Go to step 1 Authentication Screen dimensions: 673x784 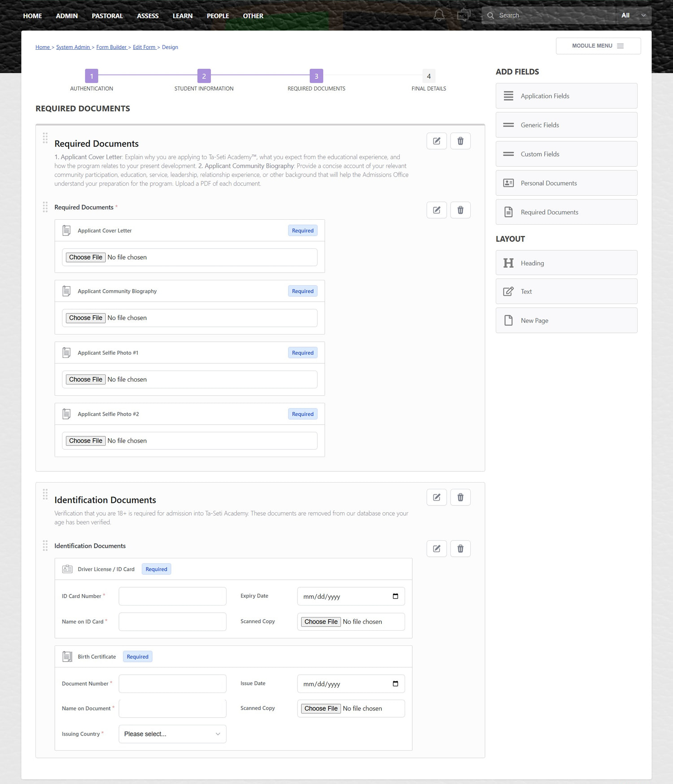(92, 76)
